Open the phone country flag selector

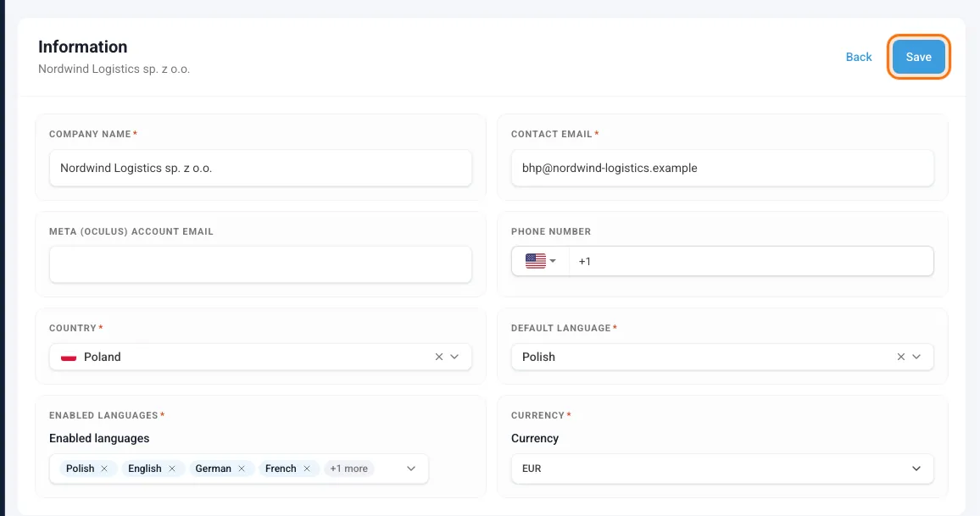pos(541,261)
